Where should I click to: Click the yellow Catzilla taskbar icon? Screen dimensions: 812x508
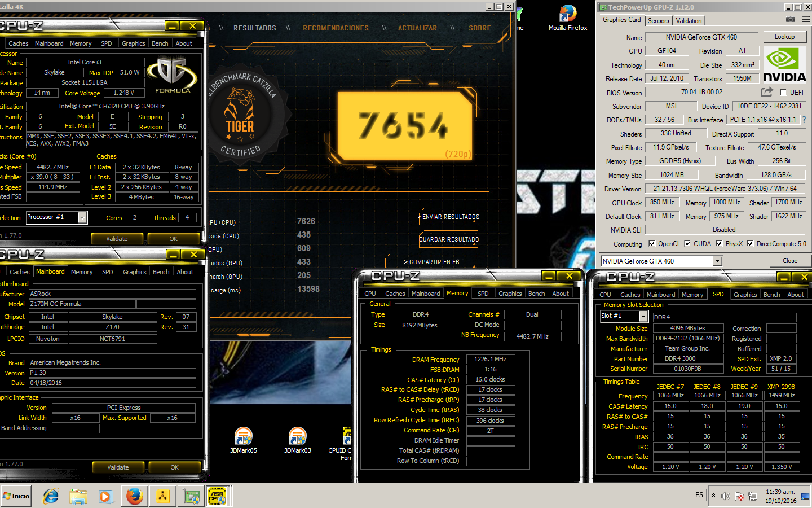[x=162, y=496]
